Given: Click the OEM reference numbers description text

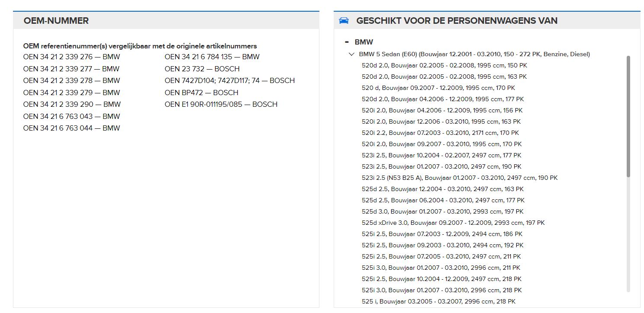Looking at the screenshot, I should tap(140, 46).
